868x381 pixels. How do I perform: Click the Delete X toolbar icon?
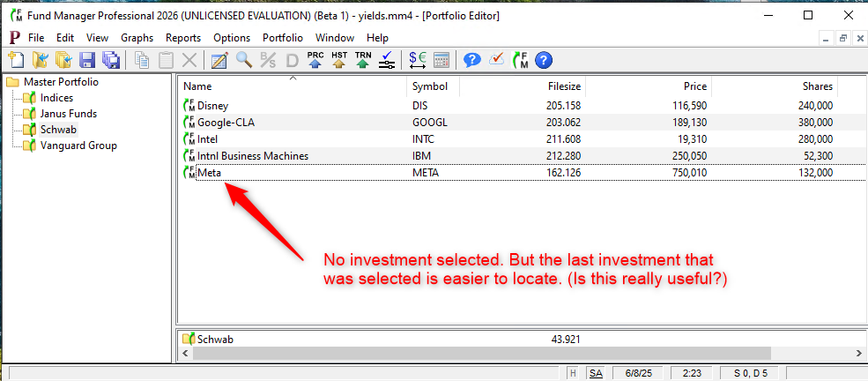click(189, 60)
